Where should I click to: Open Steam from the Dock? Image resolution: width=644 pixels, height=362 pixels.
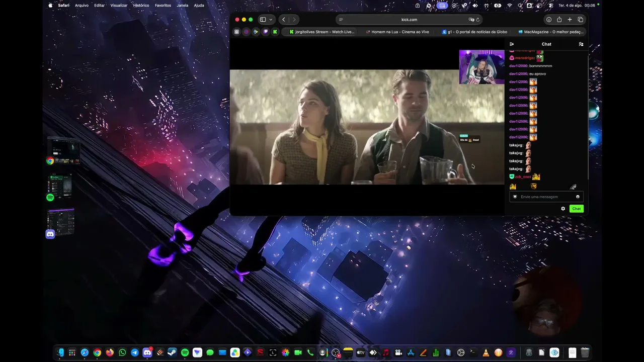click(172, 353)
